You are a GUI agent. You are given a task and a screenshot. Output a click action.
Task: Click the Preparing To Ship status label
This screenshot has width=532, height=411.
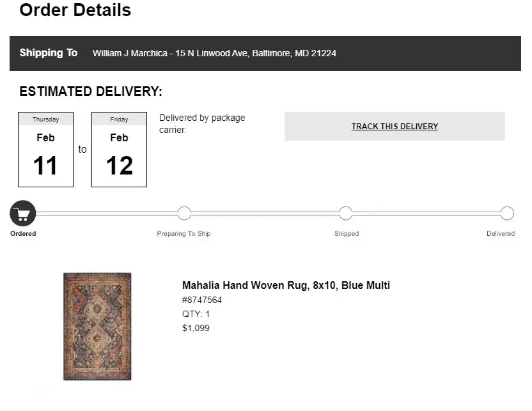click(x=184, y=234)
